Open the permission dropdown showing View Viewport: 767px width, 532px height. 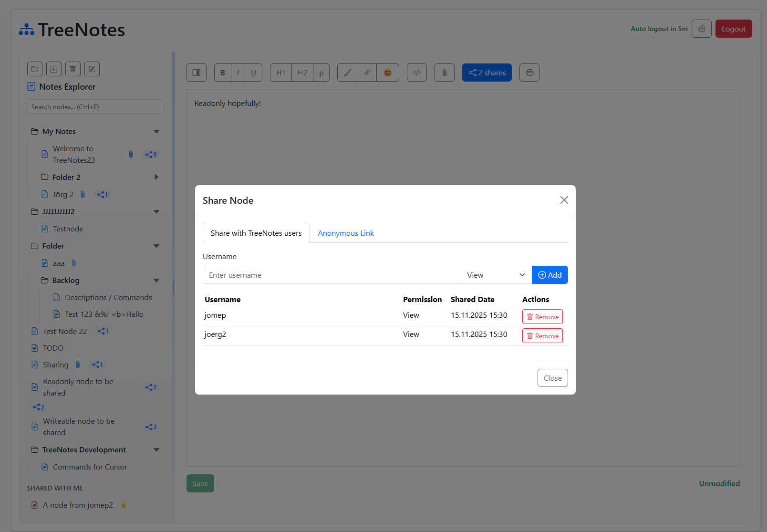click(x=496, y=275)
